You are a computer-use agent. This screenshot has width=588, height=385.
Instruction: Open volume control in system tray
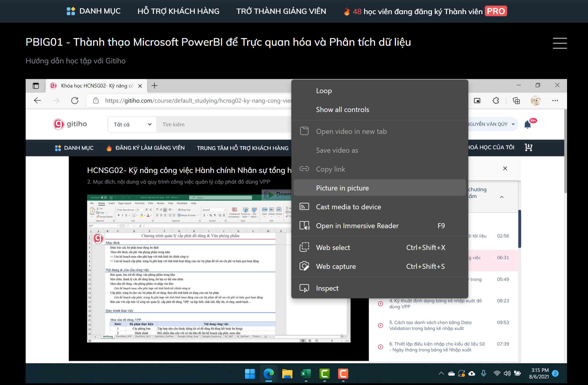pos(507,374)
